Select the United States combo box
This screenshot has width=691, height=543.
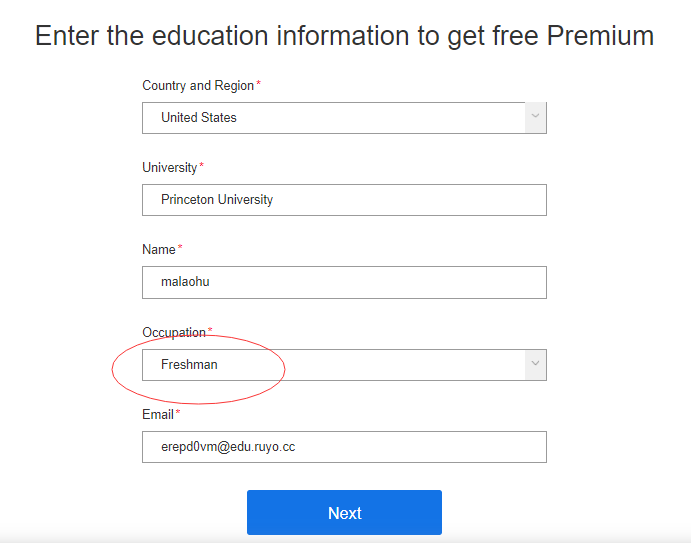pos(333,117)
